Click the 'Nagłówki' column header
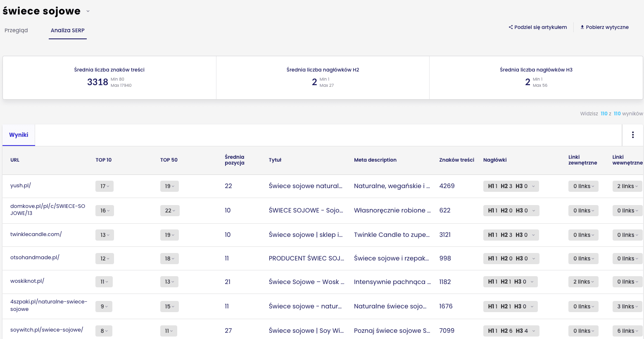This screenshot has width=644, height=339. point(495,160)
